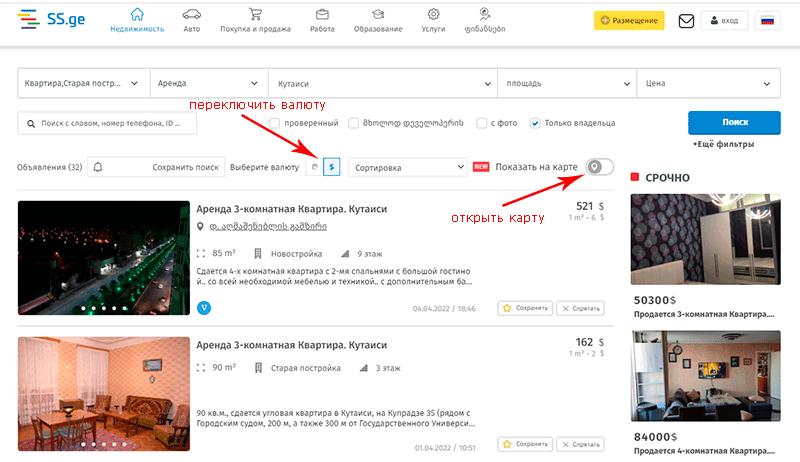The width and height of the screenshot is (800, 462).
Task: Open urgent listing photo priced 50300$
Action: tap(706, 239)
